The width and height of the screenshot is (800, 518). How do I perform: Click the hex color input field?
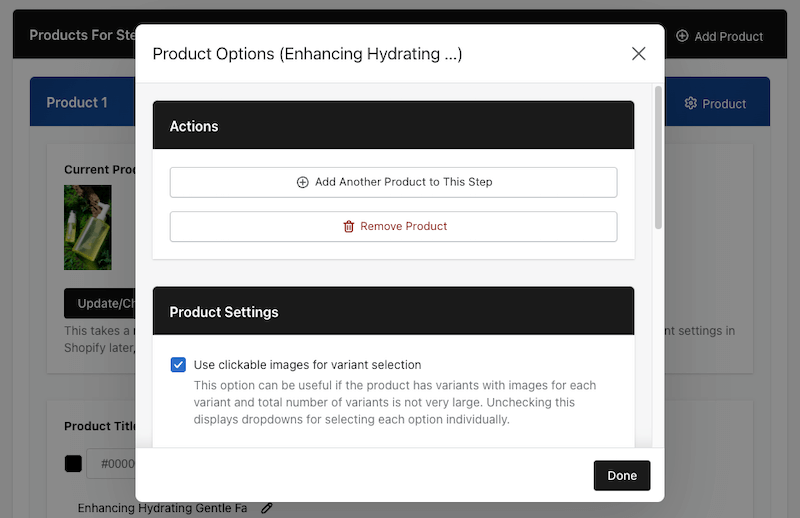[111, 463]
